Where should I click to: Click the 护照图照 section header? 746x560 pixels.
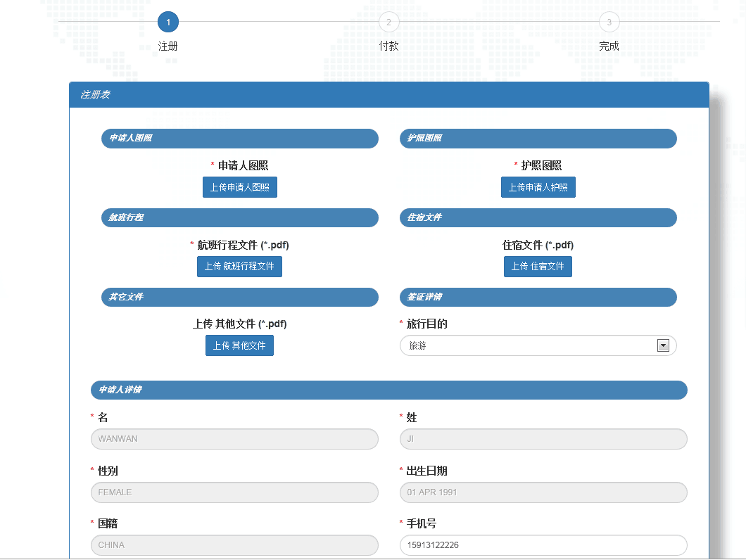(538, 139)
